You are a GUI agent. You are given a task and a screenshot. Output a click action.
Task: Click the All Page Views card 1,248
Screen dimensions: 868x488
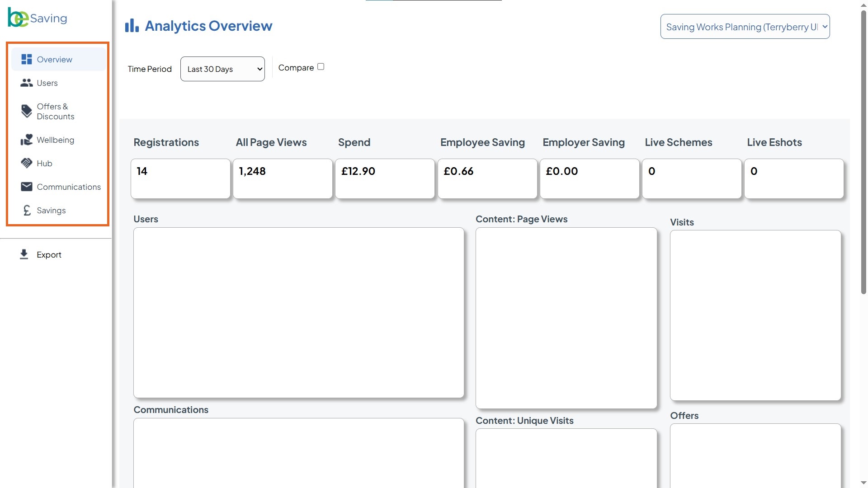point(283,178)
